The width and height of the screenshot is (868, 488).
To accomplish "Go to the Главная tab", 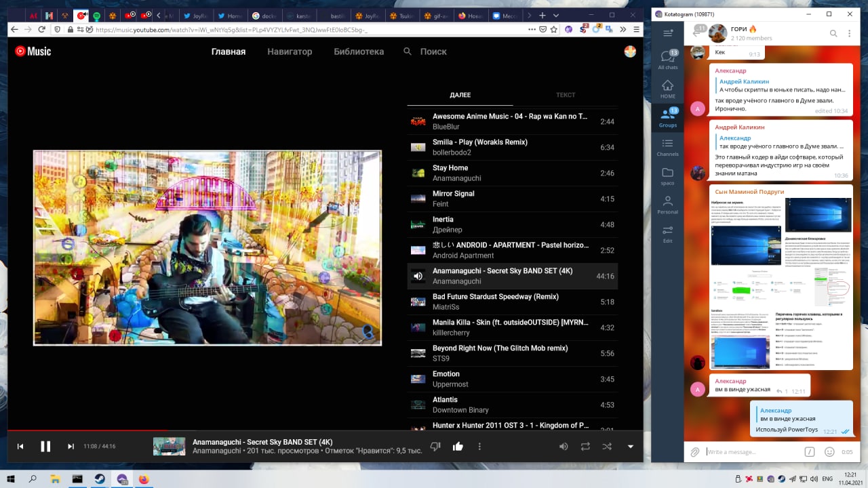I will [x=229, y=52].
